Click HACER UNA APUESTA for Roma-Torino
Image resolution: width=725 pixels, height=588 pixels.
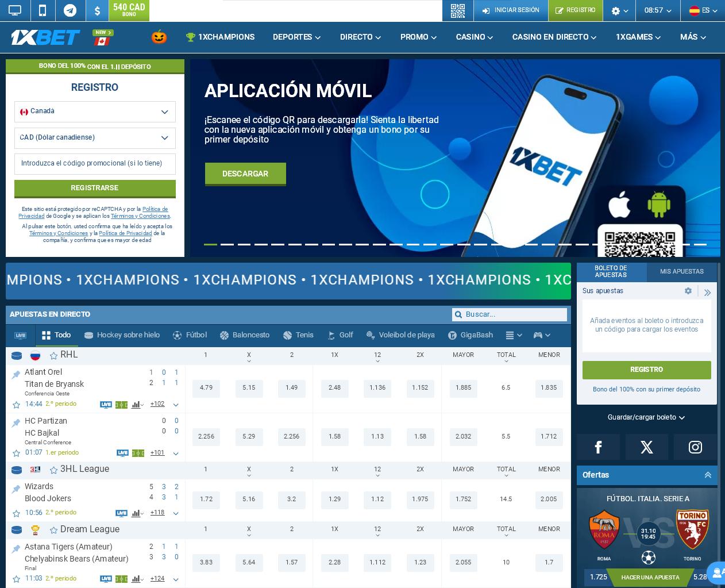[650, 578]
